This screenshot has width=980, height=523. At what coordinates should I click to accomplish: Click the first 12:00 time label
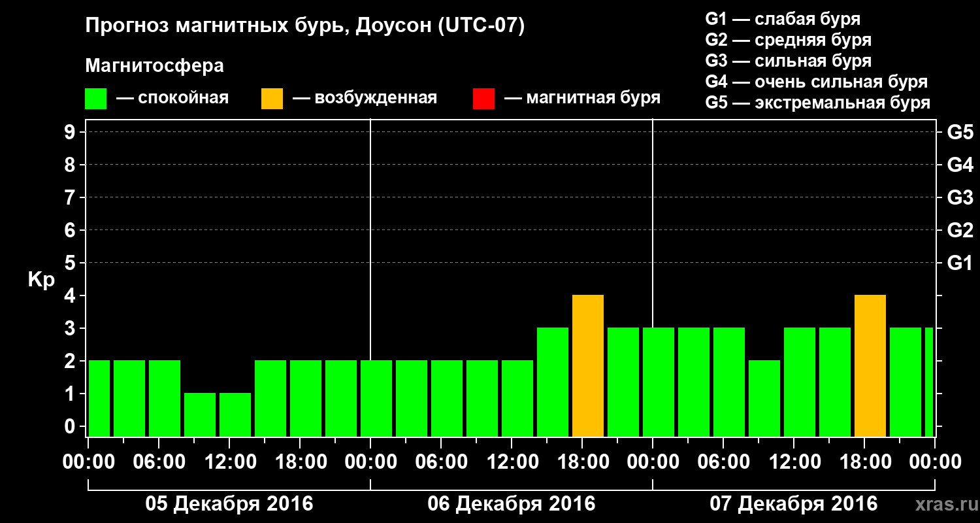(231, 462)
